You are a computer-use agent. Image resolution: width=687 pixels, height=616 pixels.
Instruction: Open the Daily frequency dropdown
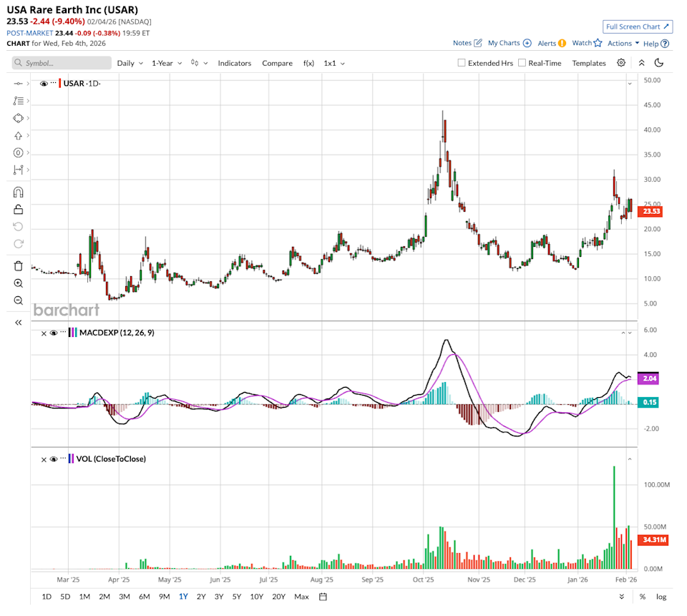coord(130,63)
